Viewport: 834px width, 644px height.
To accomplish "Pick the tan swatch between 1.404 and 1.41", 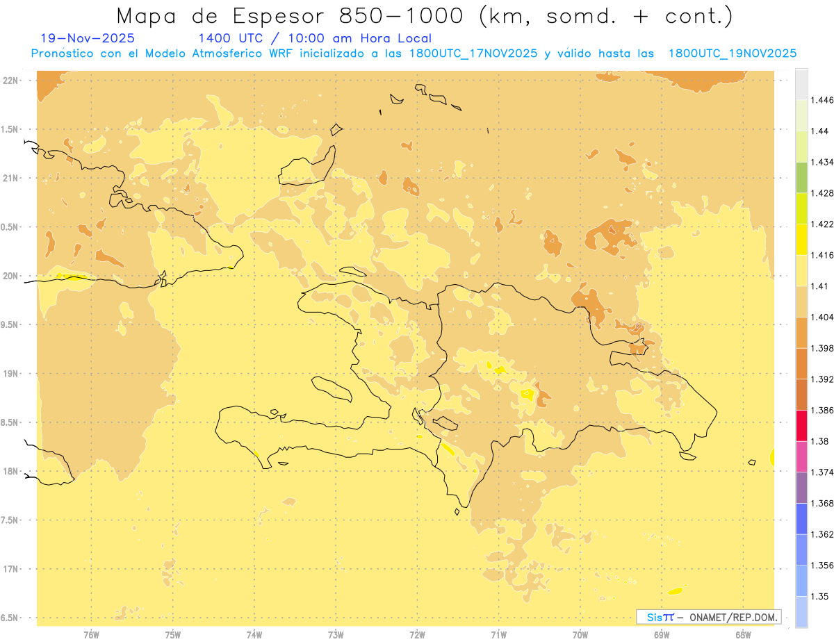I will click(801, 302).
